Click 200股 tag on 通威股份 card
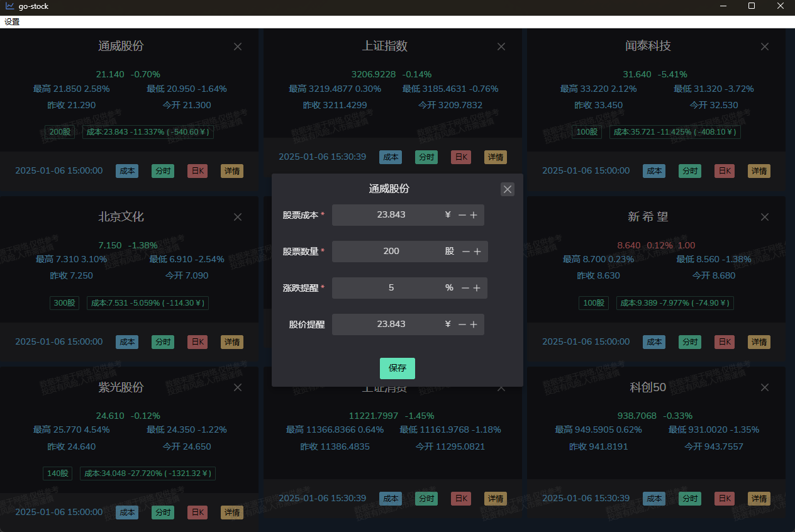Viewport: 795px width, 532px height. (60, 133)
